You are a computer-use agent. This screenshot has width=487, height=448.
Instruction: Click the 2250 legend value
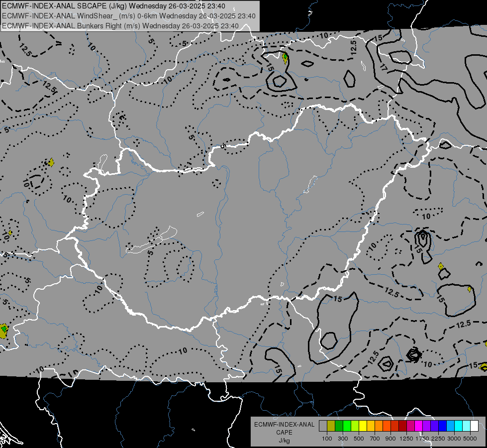[x=438, y=439]
